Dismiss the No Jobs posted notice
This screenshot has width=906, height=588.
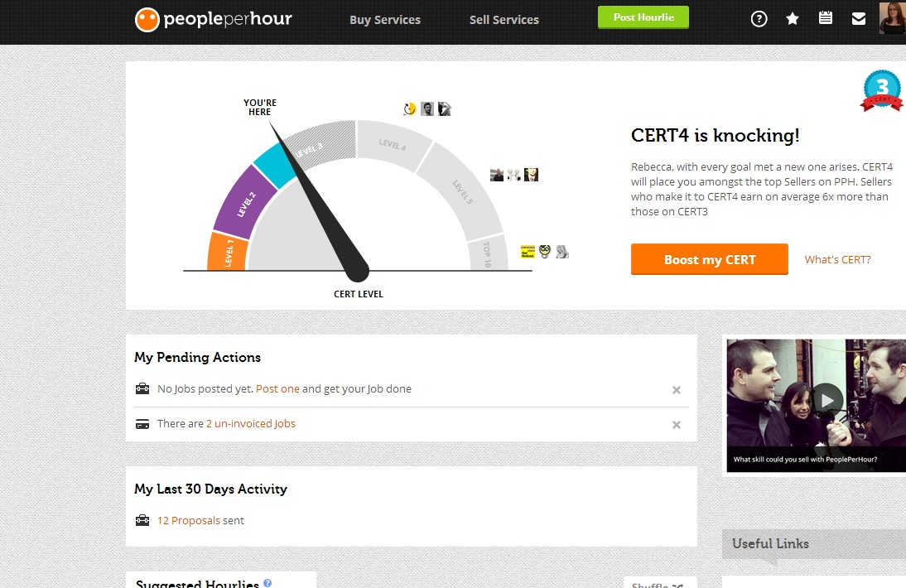point(676,390)
